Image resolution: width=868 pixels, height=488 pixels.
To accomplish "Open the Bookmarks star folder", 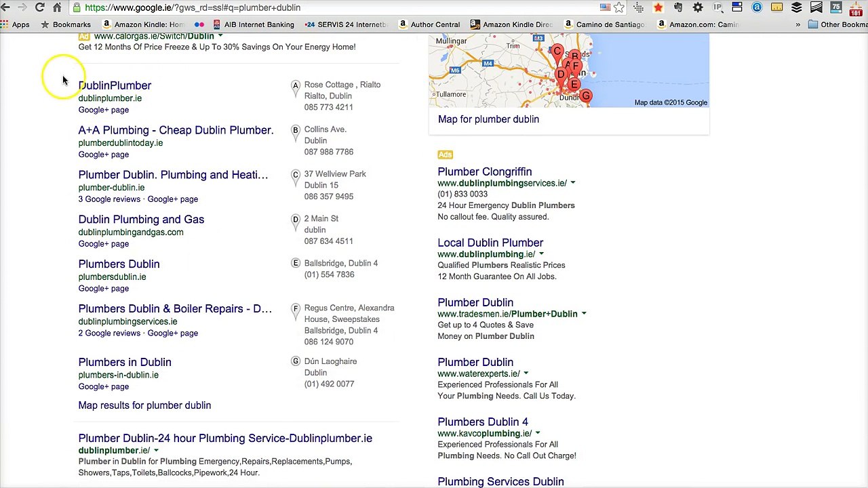I will tap(66, 24).
